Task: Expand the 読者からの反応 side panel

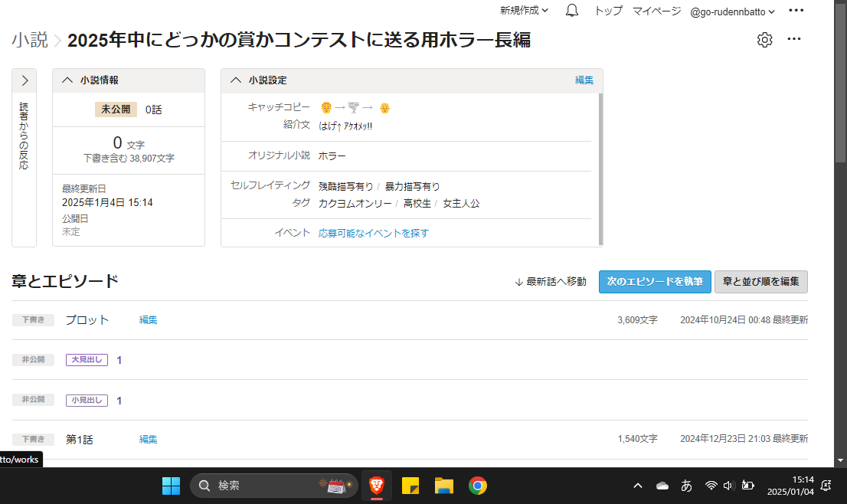Action: click(x=25, y=80)
